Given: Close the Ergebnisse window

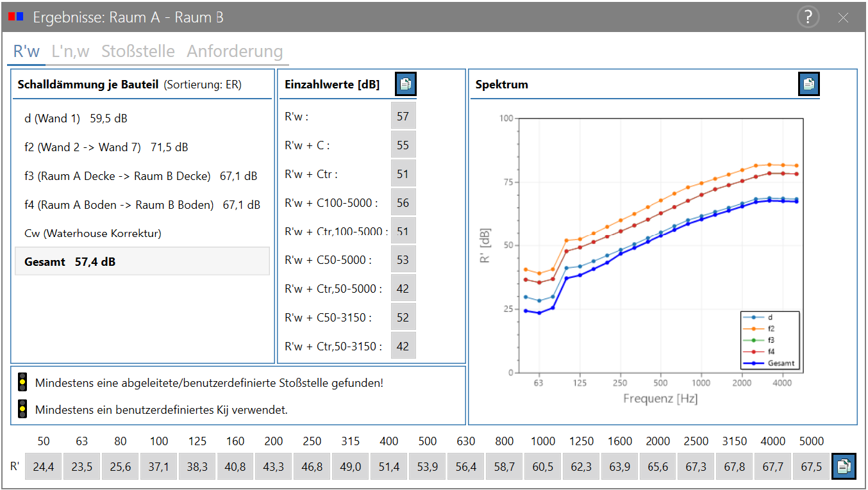Looking at the screenshot, I should 843,18.
